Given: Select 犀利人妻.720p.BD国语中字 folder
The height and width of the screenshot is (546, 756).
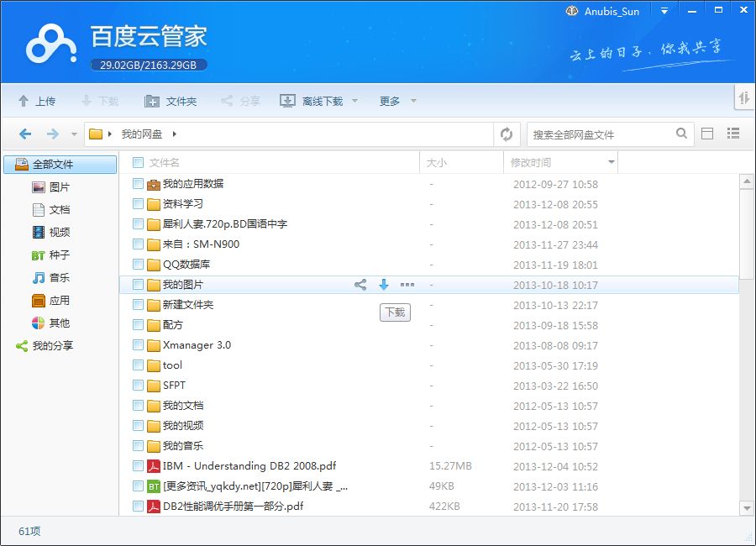Looking at the screenshot, I should [x=224, y=223].
